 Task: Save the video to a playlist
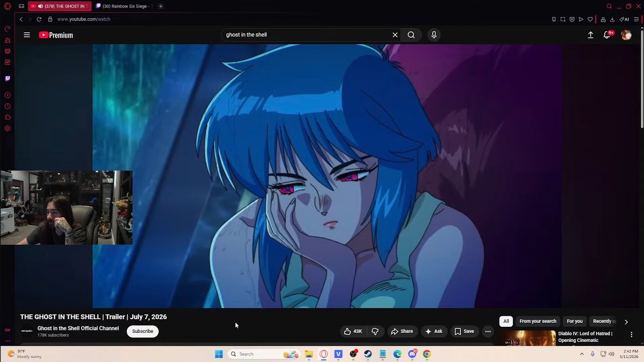[464, 331]
